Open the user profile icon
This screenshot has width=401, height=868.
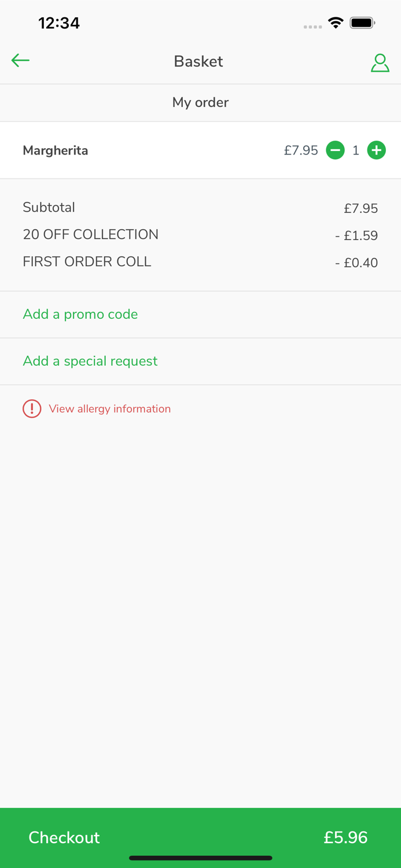(x=380, y=62)
